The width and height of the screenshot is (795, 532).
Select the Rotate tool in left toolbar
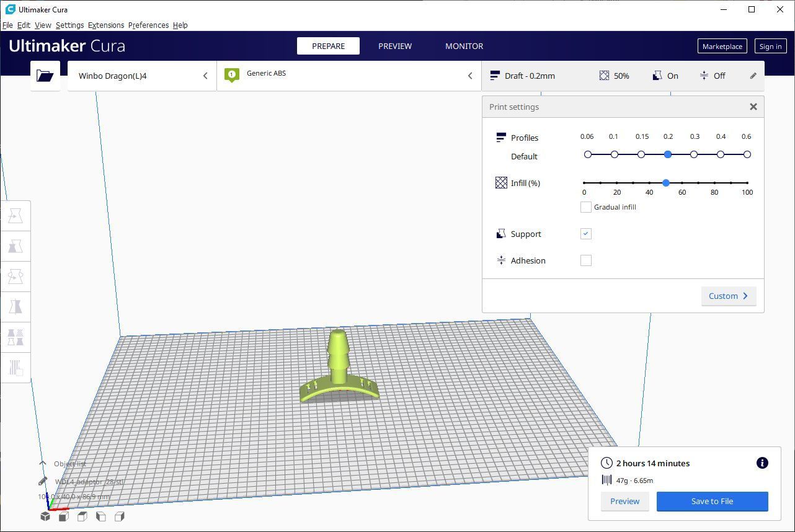click(x=16, y=277)
